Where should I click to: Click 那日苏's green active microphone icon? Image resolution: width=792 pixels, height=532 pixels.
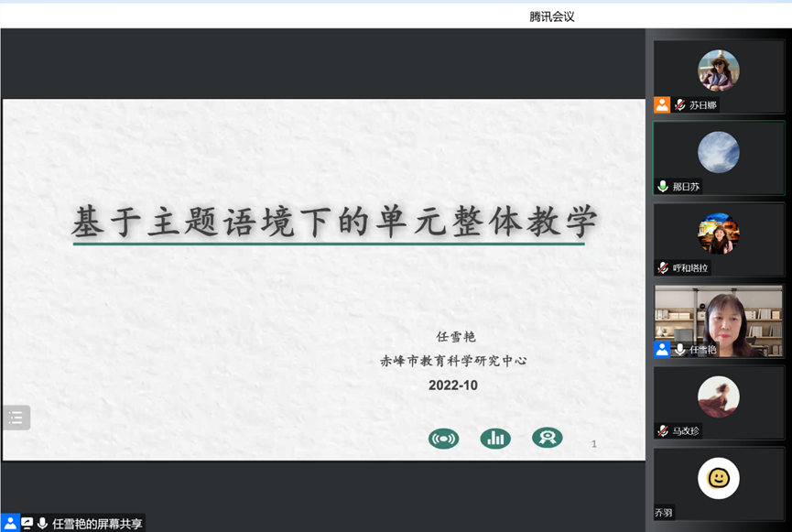663,187
